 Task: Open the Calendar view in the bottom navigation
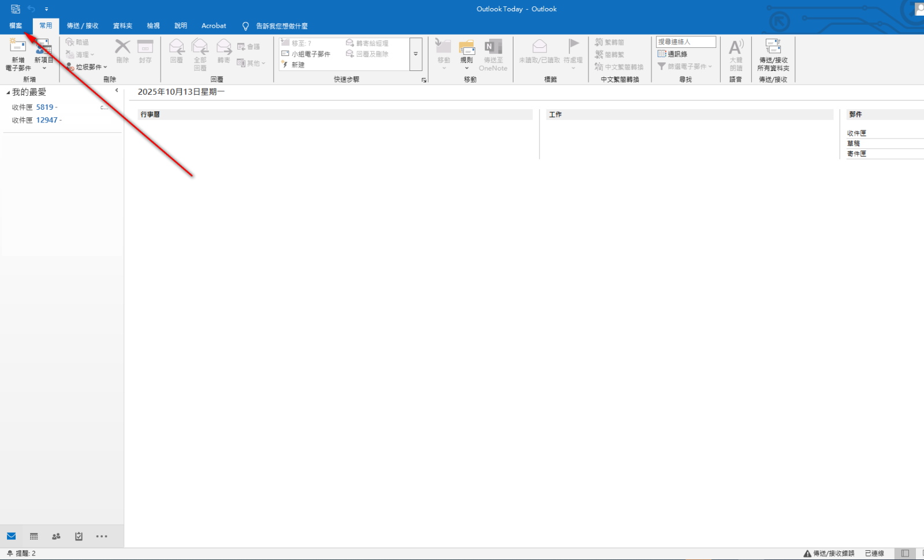click(34, 536)
